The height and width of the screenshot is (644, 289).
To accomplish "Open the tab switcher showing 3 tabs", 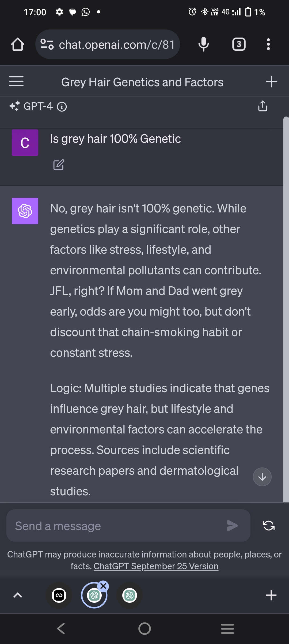I will 239,44.
